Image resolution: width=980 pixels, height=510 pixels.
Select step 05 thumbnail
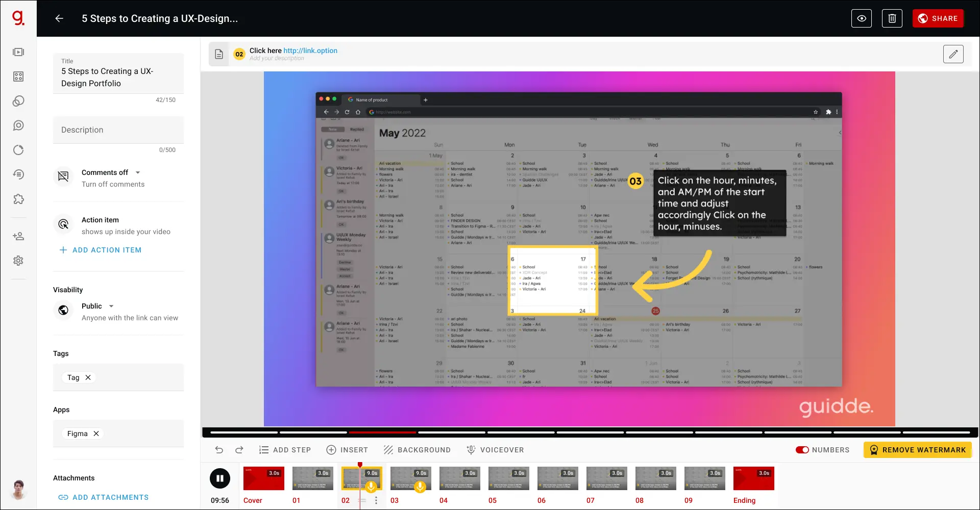coord(509,478)
